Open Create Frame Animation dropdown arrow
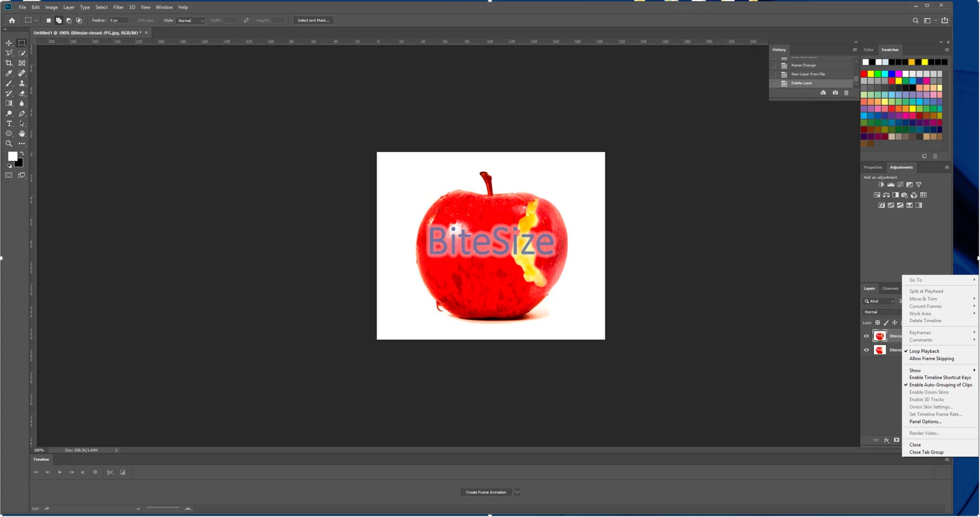 [x=517, y=493]
